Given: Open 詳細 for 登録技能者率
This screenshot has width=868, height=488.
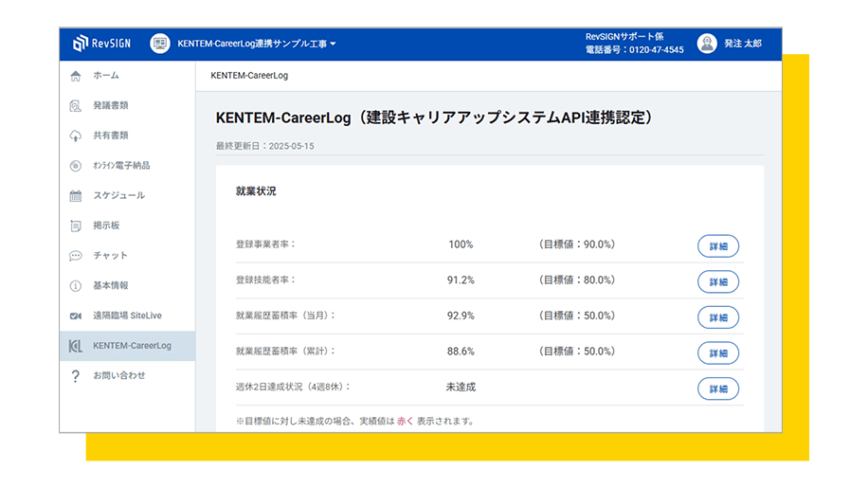Looking at the screenshot, I should click(717, 281).
